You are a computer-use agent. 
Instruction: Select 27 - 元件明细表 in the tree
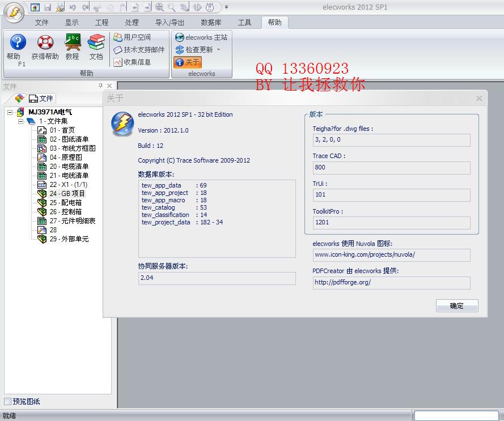[x=73, y=221]
